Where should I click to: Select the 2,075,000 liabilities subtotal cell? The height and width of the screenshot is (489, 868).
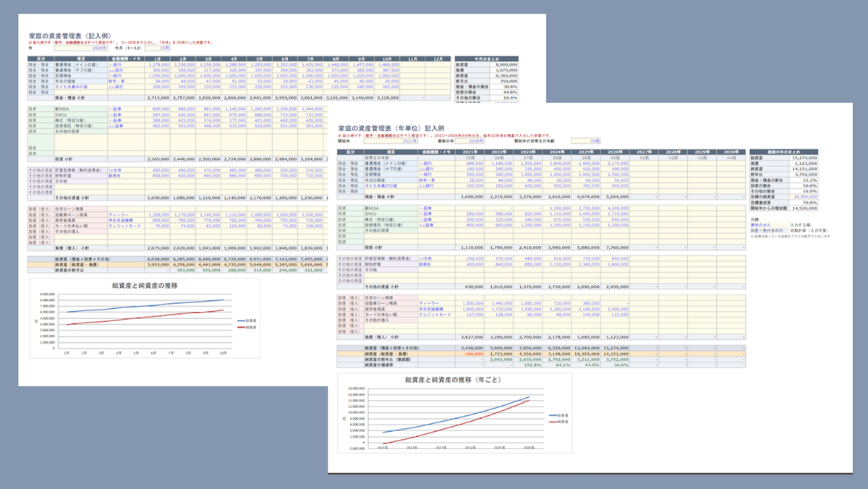[x=157, y=247]
